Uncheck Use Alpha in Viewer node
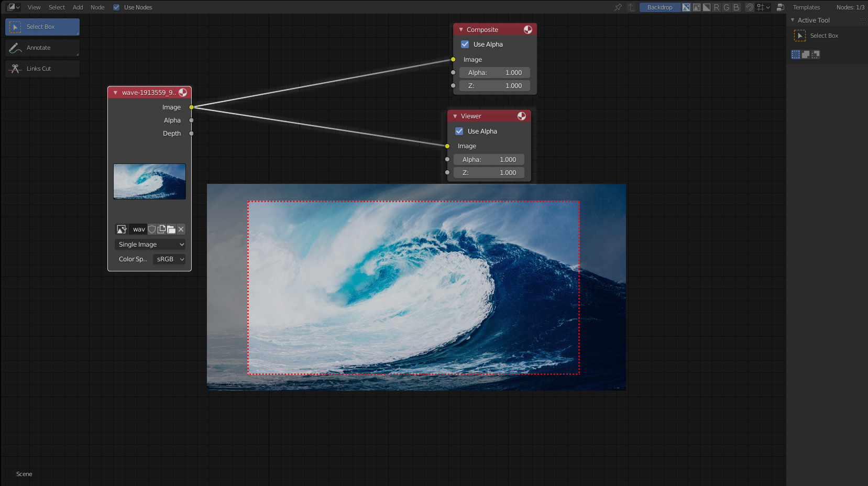868x486 pixels. 459,131
